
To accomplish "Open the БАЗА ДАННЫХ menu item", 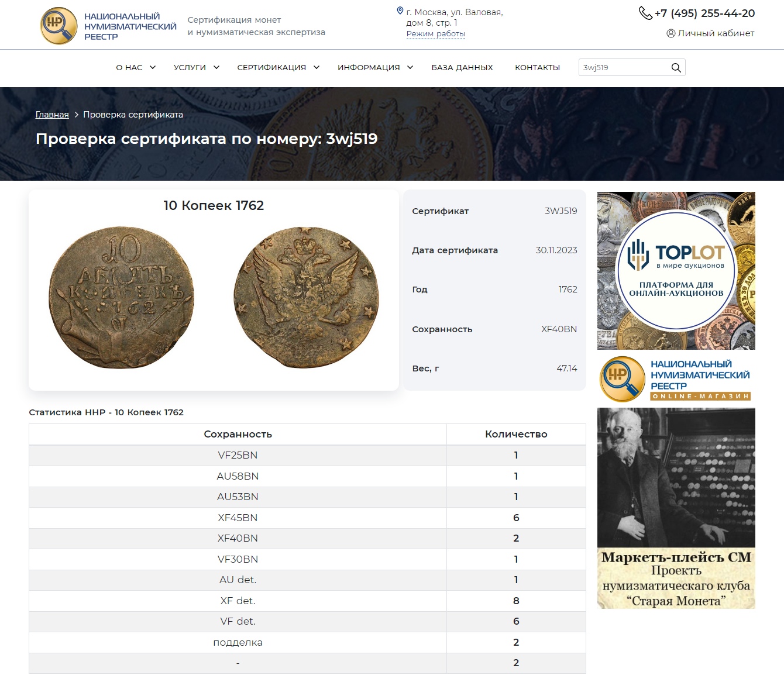I will [462, 68].
